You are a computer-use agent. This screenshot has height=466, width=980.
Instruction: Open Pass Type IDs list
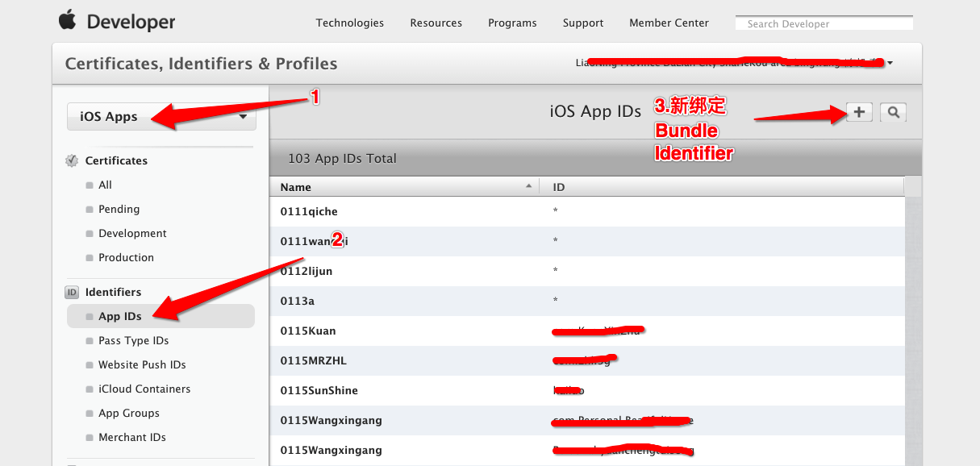click(x=133, y=340)
